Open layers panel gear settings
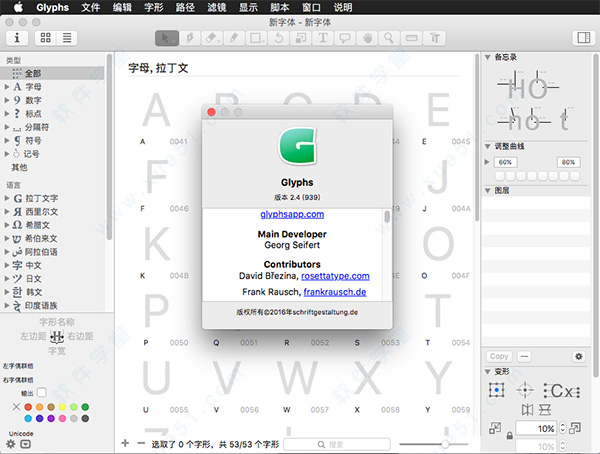Viewport: 600px width, 454px height. pyautogui.click(x=579, y=356)
